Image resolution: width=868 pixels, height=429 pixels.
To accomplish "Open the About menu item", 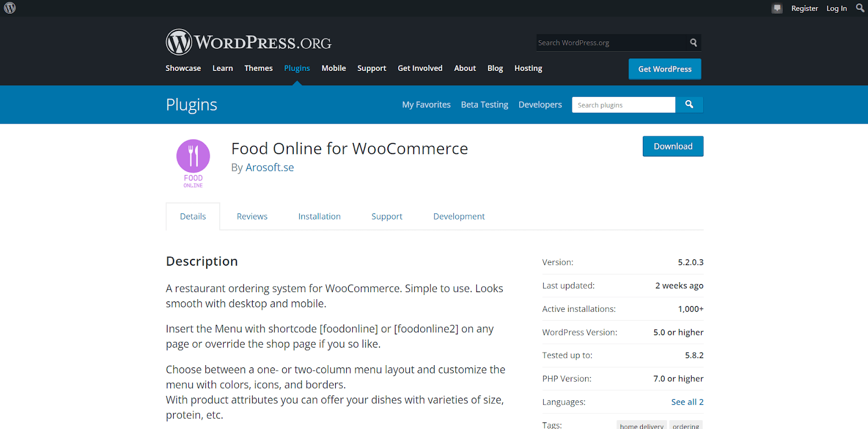I will click(x=465, y=68).
